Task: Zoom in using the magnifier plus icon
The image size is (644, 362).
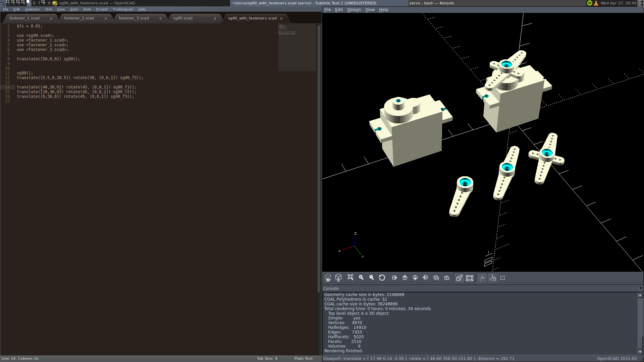Action: tap(361, 278)
